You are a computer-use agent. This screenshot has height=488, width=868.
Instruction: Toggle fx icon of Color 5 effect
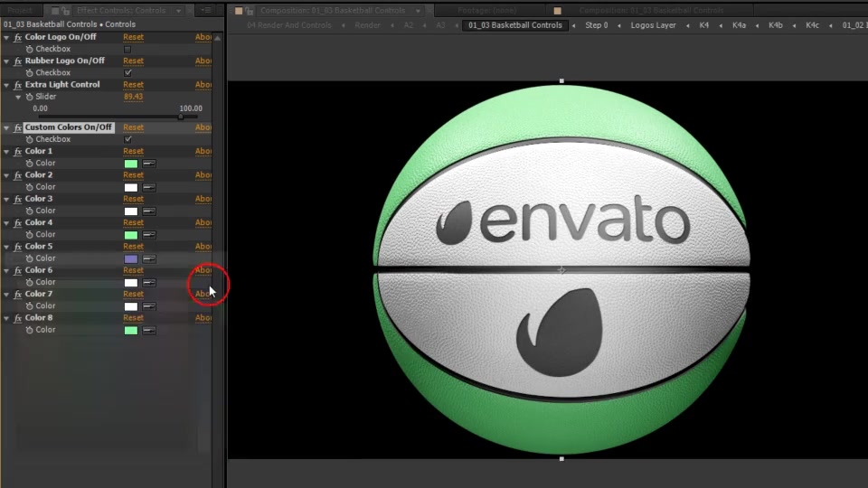click(x=18, y=246)
